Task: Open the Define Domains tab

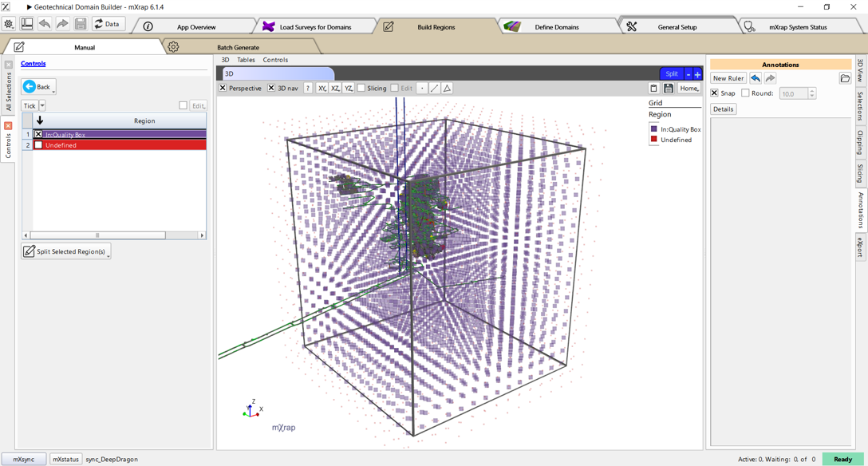Action: pos(556,26)
